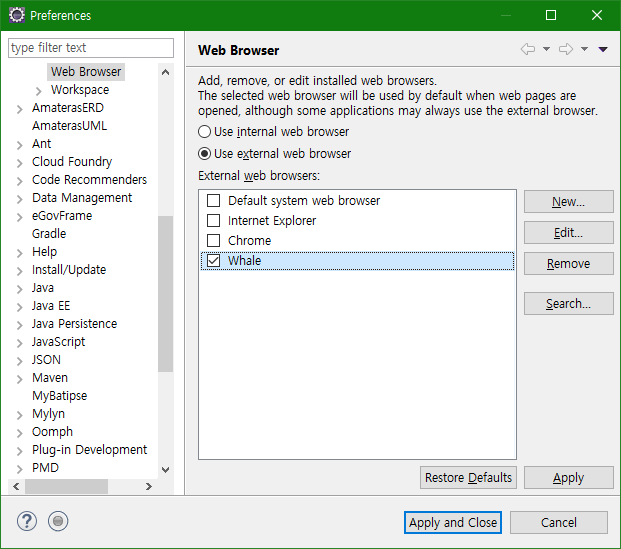Click the New... button
This screenshot has height=549, width=621.
(x=569, y=202)
